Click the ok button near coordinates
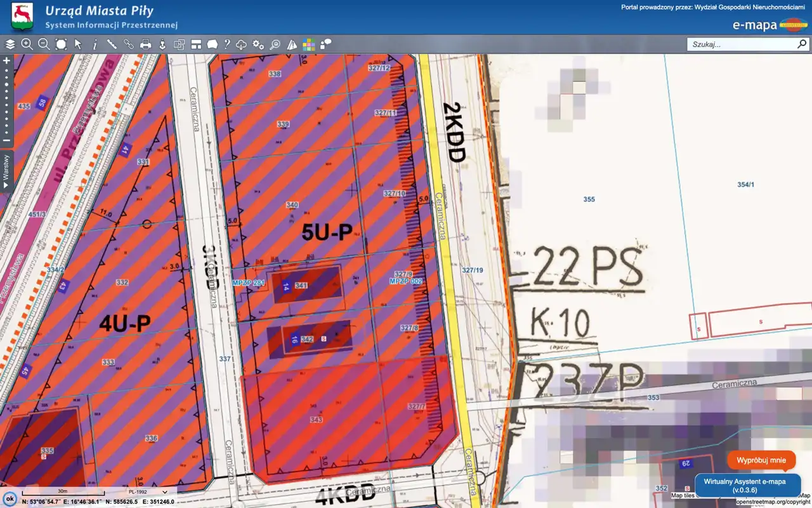Image resolution: width=812 pixels, height=508 pixels. (10, 498)
